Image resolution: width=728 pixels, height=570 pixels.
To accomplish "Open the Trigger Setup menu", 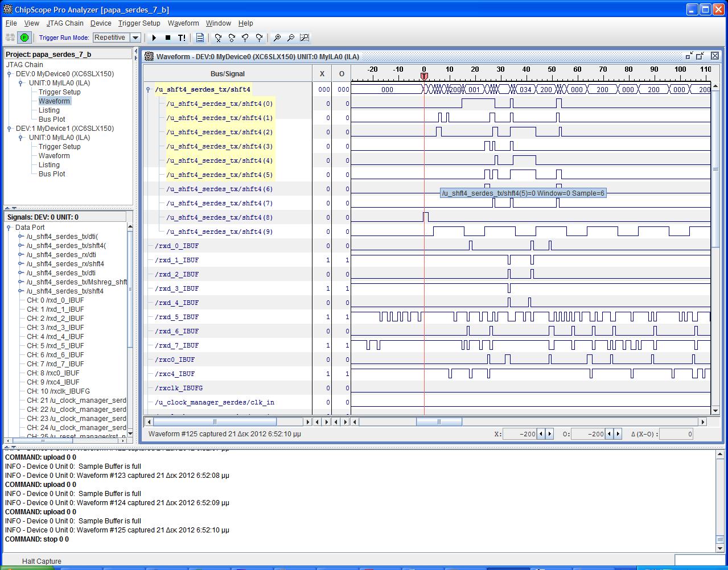I will coord(139,23).
